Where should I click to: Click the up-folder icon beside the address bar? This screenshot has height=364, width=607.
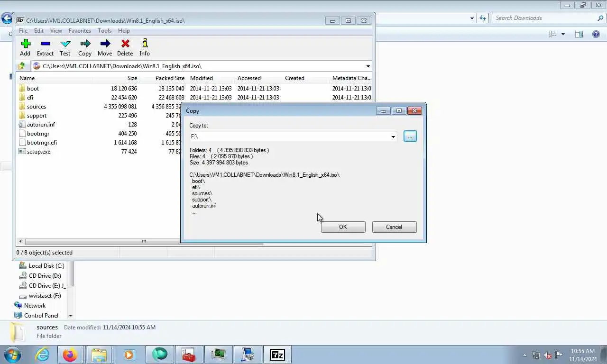21,66
